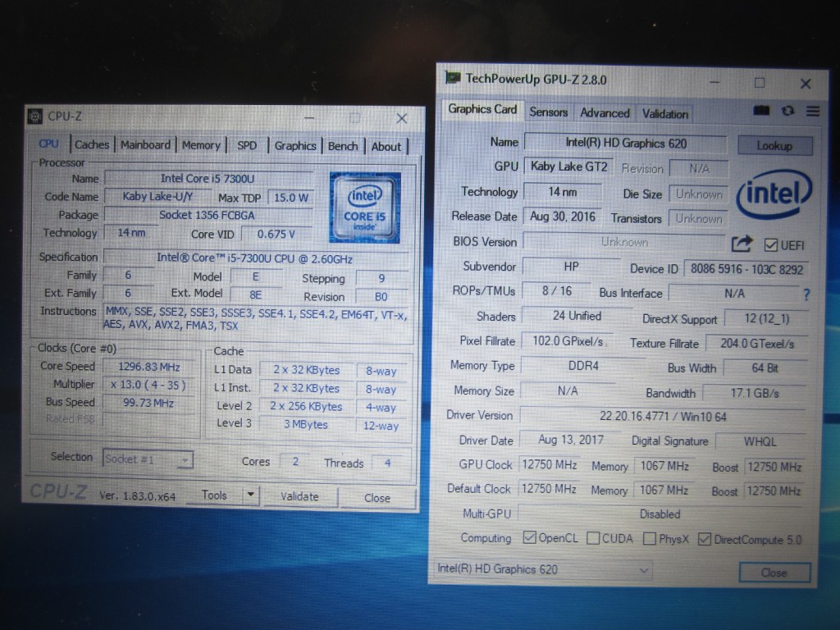The width and height of the screenshot is (840, 630).
Task: Click the Driver Version field in GPU-Z
Action: (663, 416)
